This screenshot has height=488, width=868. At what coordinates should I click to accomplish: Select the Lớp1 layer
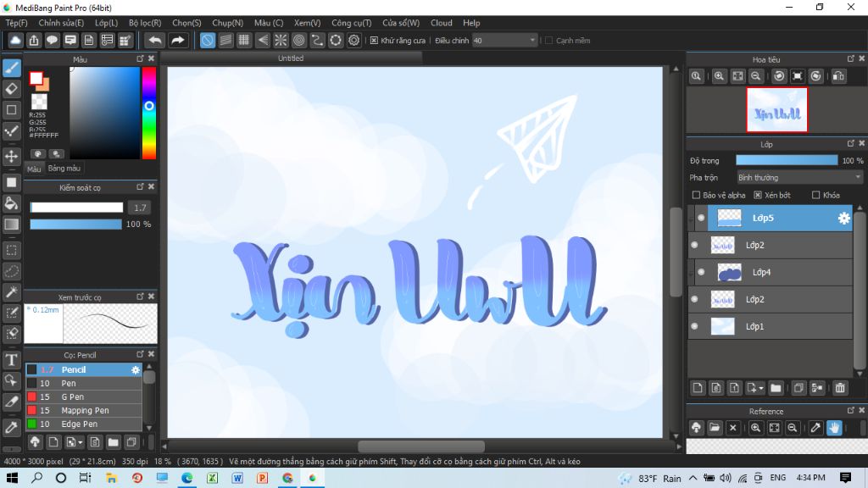pyautogui.click(x=770, y=326)
